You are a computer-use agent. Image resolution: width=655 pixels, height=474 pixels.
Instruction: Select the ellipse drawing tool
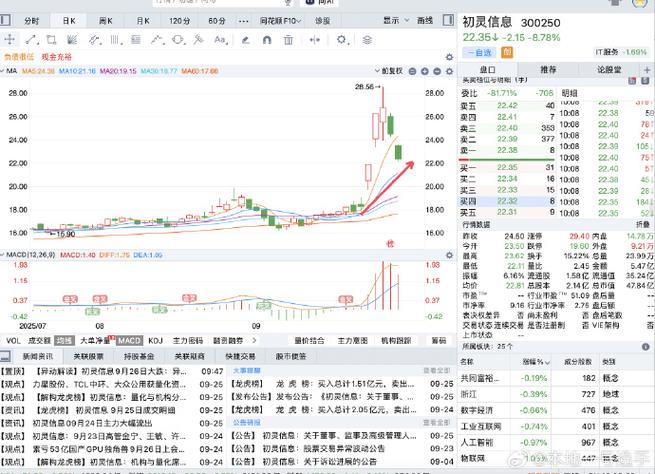(x=178, y=40)
